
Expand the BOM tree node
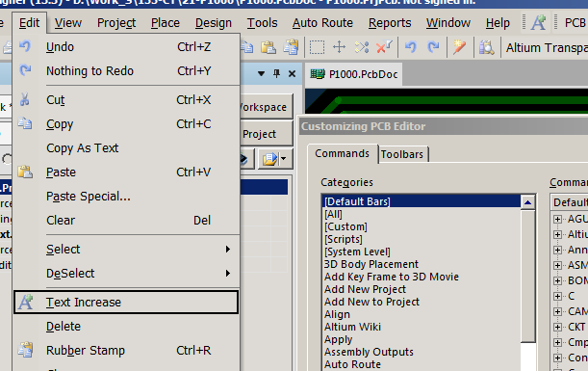(557, 280)
